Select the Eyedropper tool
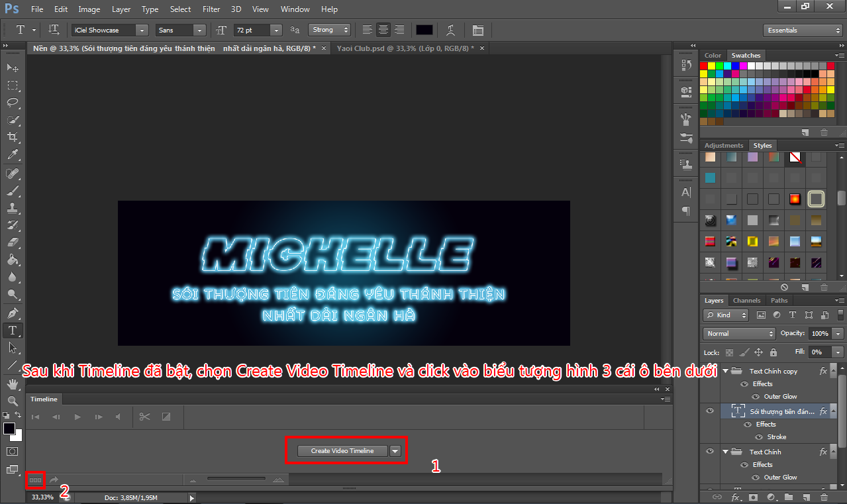847x504 pixels. tap(13, 155)
